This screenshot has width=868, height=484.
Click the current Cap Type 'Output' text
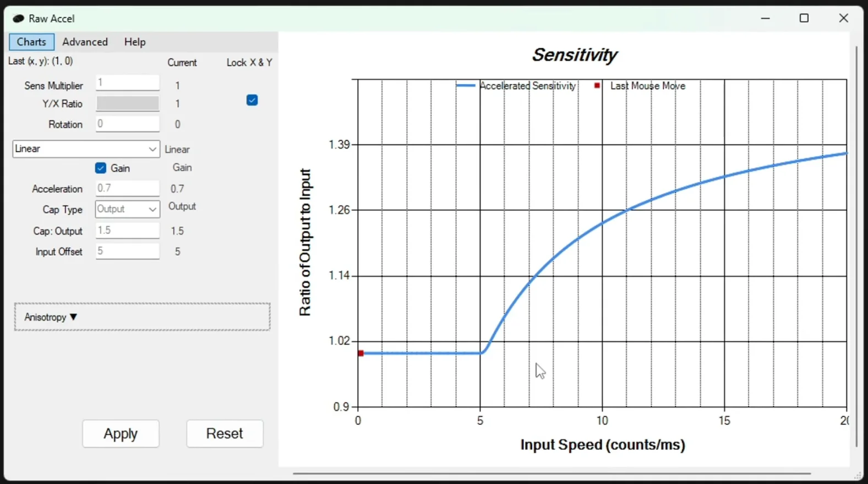[x=182, y=206]
